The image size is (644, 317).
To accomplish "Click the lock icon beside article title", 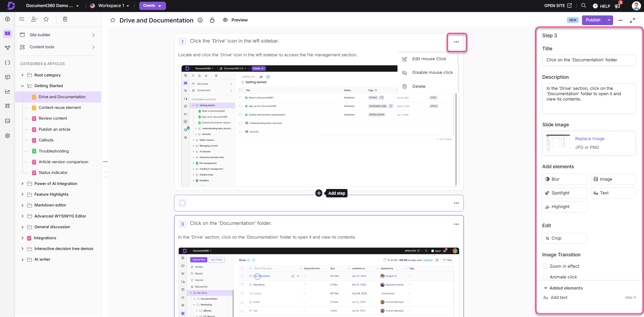I will point(212,20).
